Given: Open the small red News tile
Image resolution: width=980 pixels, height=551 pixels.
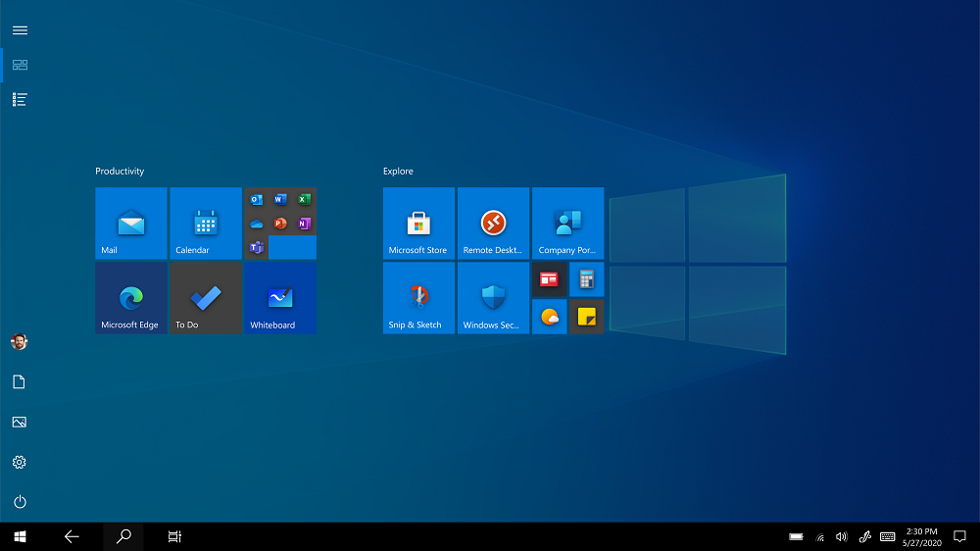Looking at the screenshot, I should click(550, 279).
